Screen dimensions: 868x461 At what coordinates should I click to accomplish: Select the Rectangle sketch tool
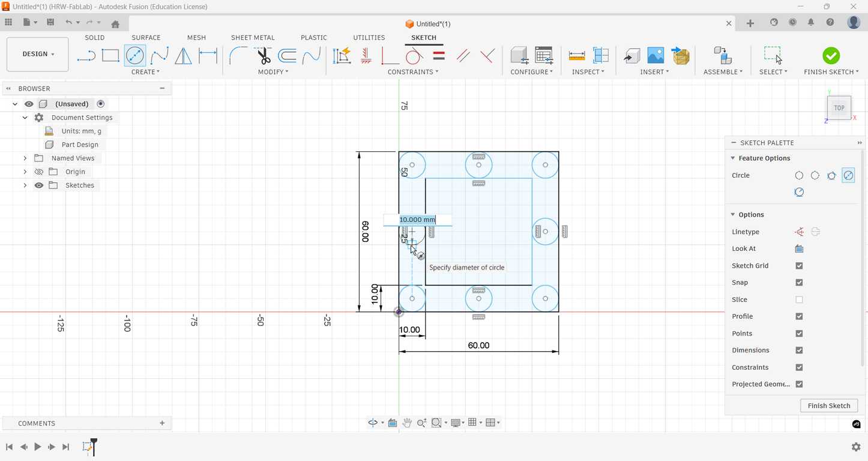pyautogui.click(x=110, y=56)
